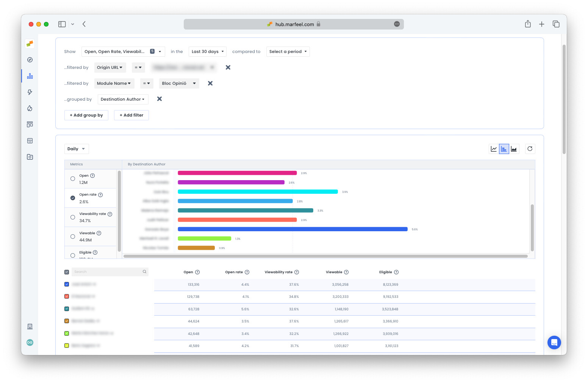
Task: Remove the Module Name filter
Action: tap(210, 83)
